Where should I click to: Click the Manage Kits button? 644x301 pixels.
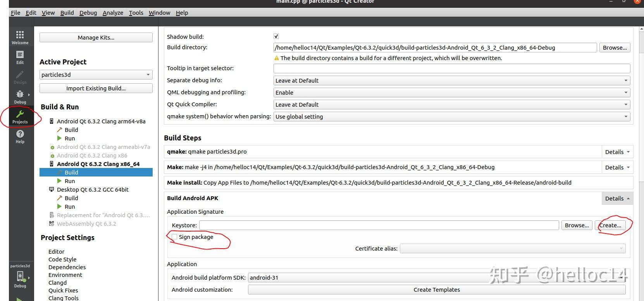[96, 38]
